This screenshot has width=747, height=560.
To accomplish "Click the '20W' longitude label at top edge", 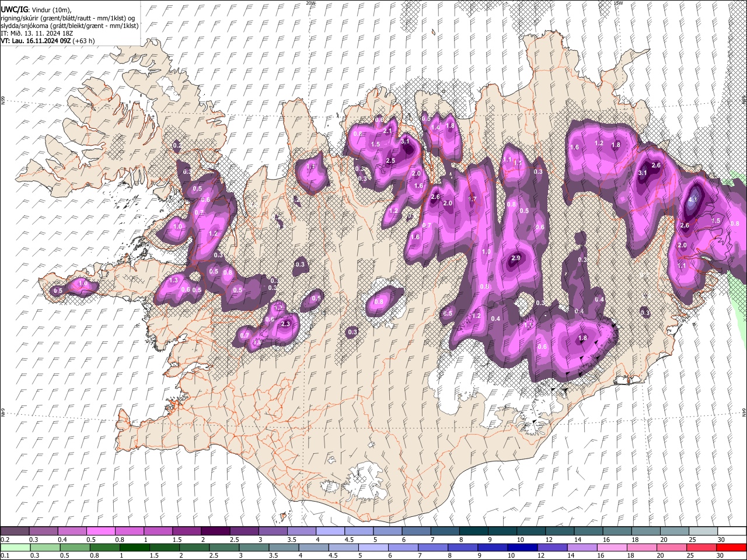I will (x=310, y=3).
